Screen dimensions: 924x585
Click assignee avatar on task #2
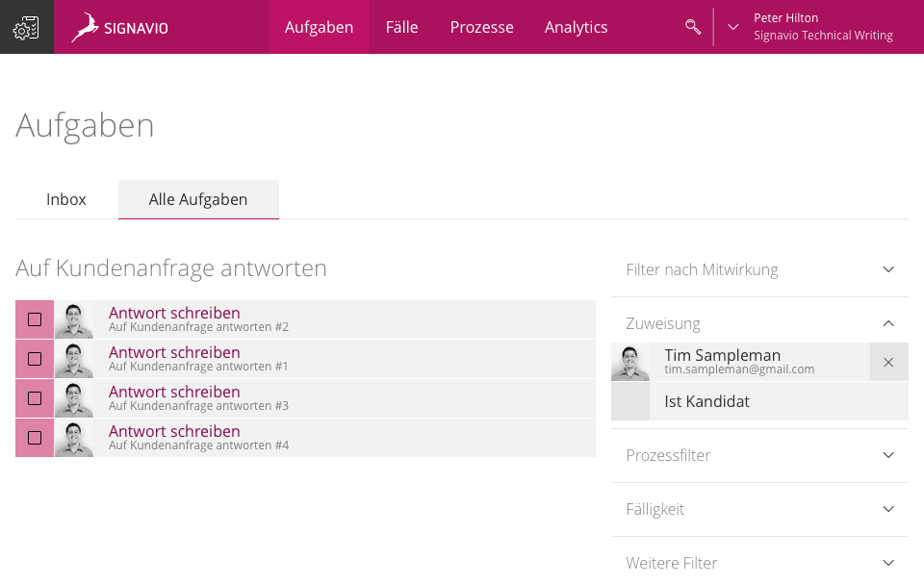[74, 319]
